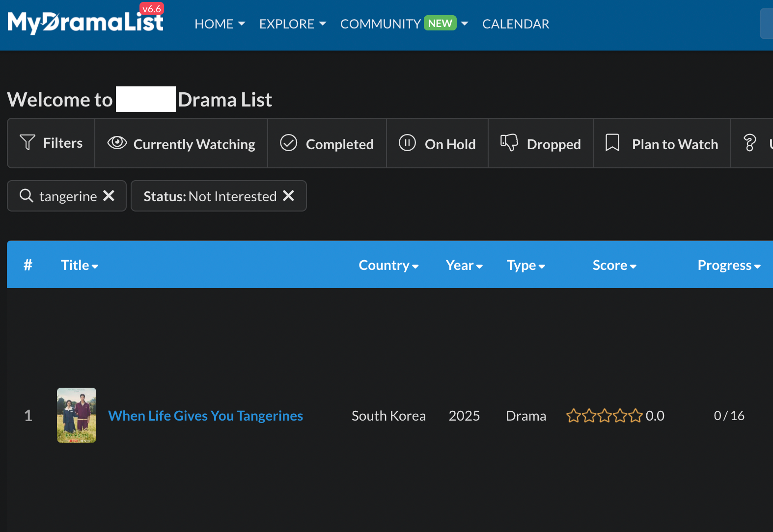Click the tangerine search filter text
Screen dimensions: 773x532
68,196
